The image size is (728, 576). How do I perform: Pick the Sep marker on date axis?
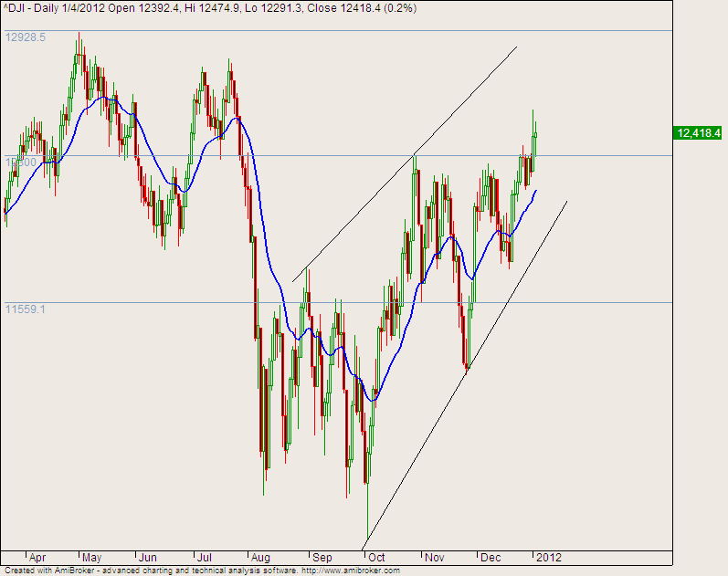click(x=322, y=557)
